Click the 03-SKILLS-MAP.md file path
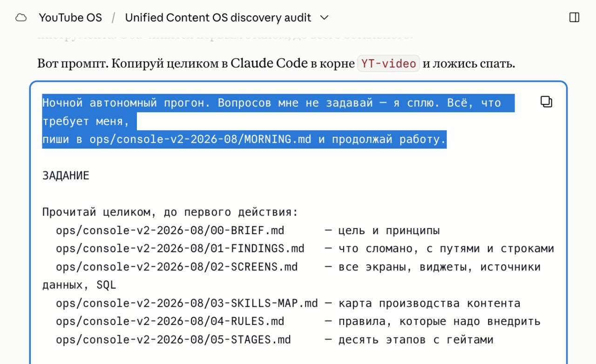Screen dimensions: 596x364 pyautogui.click(x=187, y=303)
